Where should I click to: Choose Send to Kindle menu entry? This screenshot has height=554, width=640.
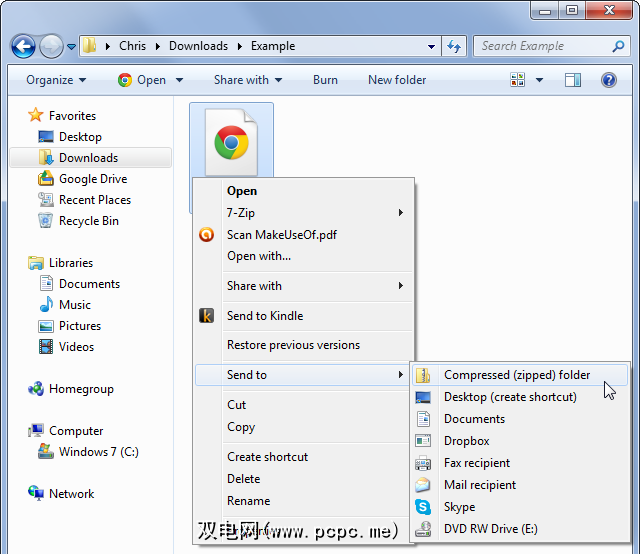(x=303, y=316)
